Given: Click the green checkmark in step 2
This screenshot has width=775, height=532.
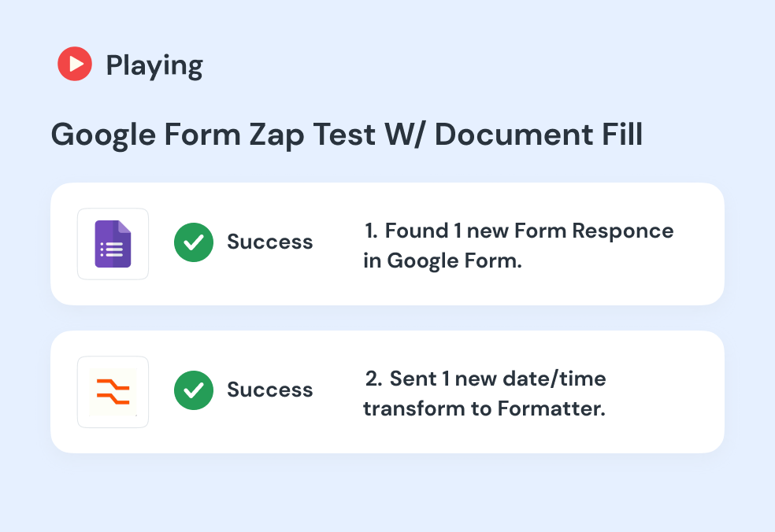Looking at the screenshot, I should coord(194,390).
